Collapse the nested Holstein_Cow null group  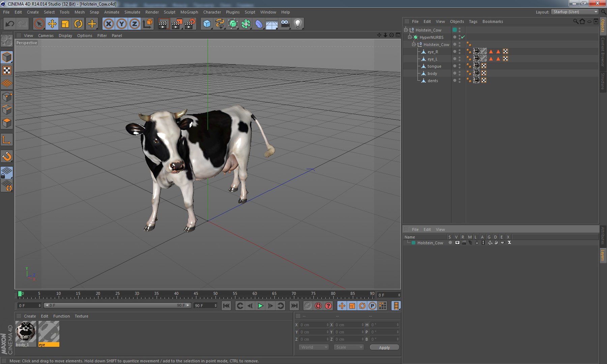point(414,44)
